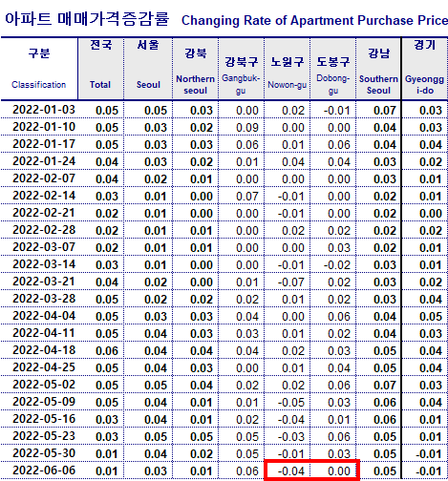Click the 강북 Northern seoul header
The height and width of the screenshot is (481, 448).
pyautogui.click(x=195, y=69)
